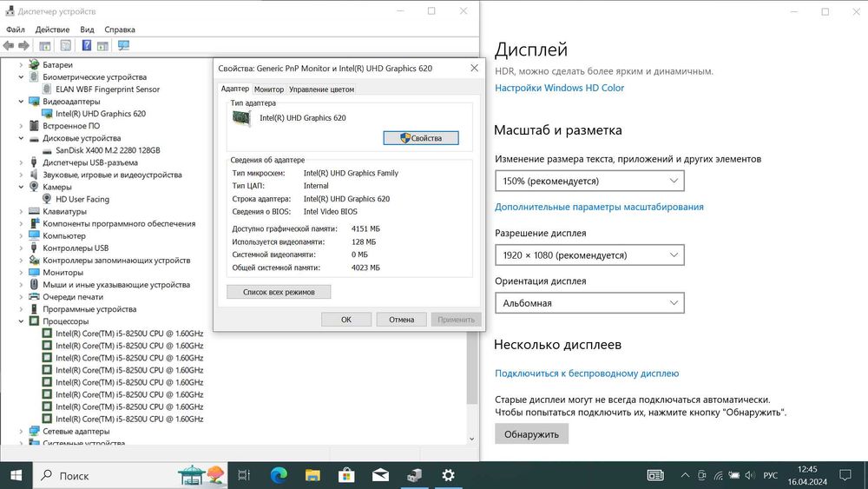
Task: Show hidden system tray icons
Action: (685, 475)
